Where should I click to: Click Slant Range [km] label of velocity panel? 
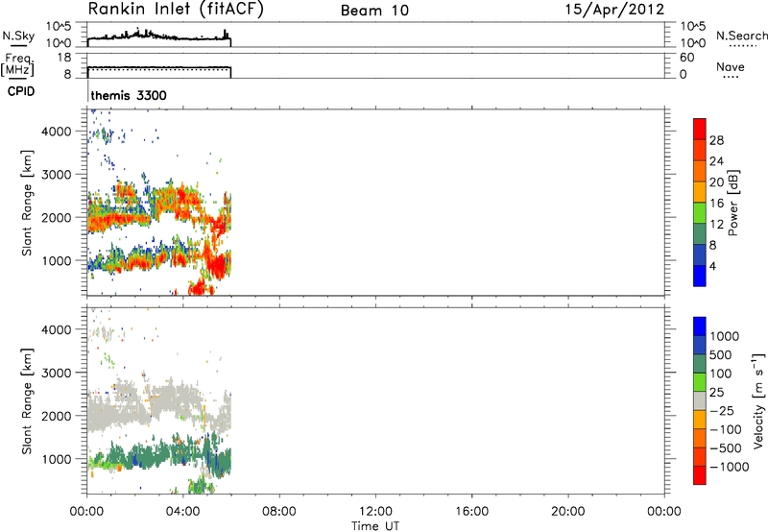pyautogui.click(x=27, y=401)
